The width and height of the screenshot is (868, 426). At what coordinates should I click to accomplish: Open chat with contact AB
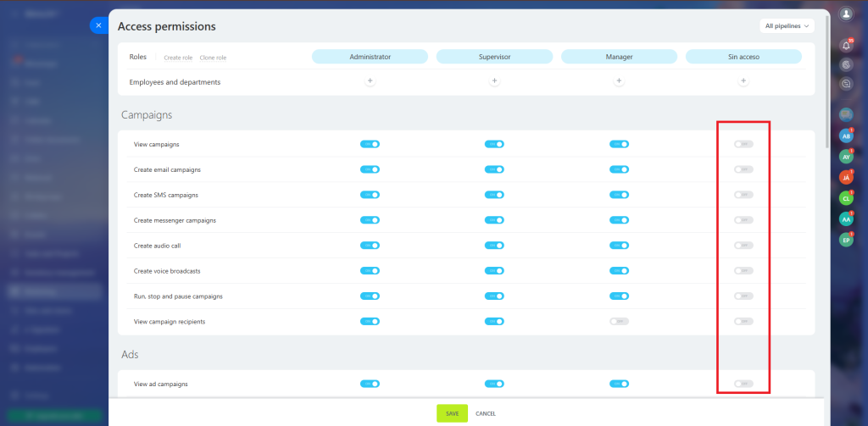point(845,136)
